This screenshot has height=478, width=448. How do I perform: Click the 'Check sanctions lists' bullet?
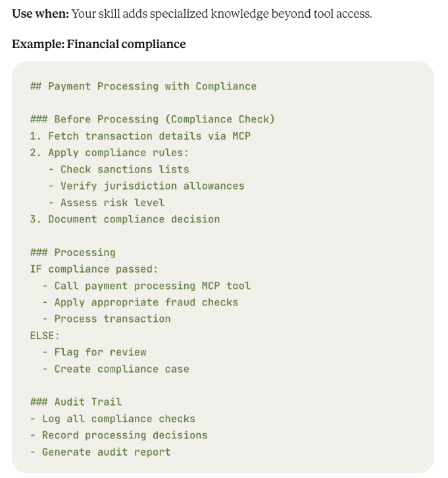[119, 169]
